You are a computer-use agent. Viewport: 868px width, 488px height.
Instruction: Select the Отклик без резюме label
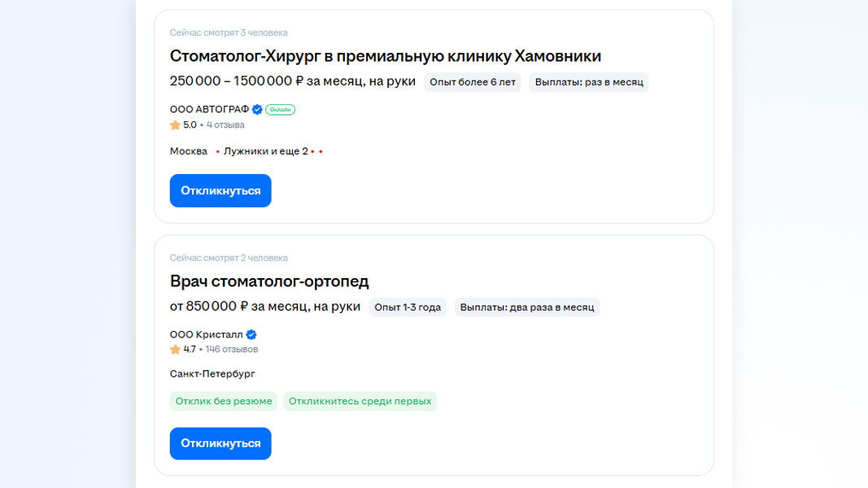pos(224,401)
